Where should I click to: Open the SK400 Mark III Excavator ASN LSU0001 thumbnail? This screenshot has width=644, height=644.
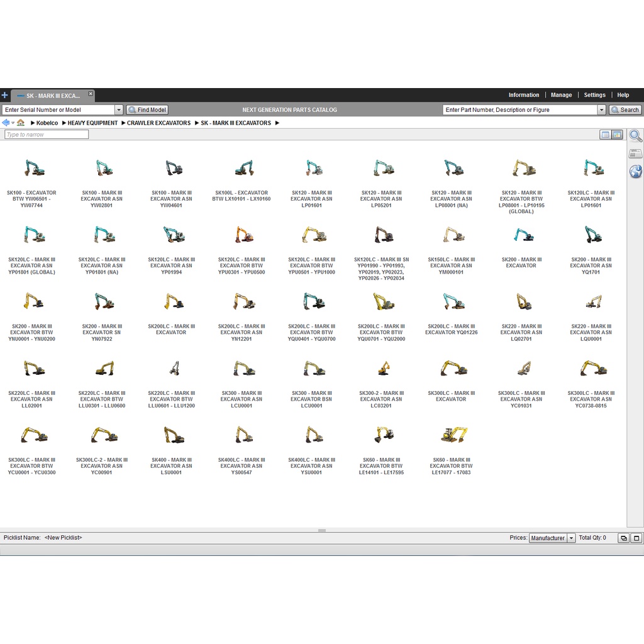click(x=171, y=435)
